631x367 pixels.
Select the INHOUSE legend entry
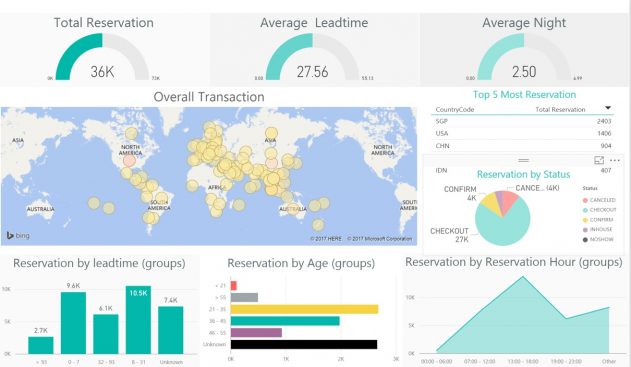[597, 229]
